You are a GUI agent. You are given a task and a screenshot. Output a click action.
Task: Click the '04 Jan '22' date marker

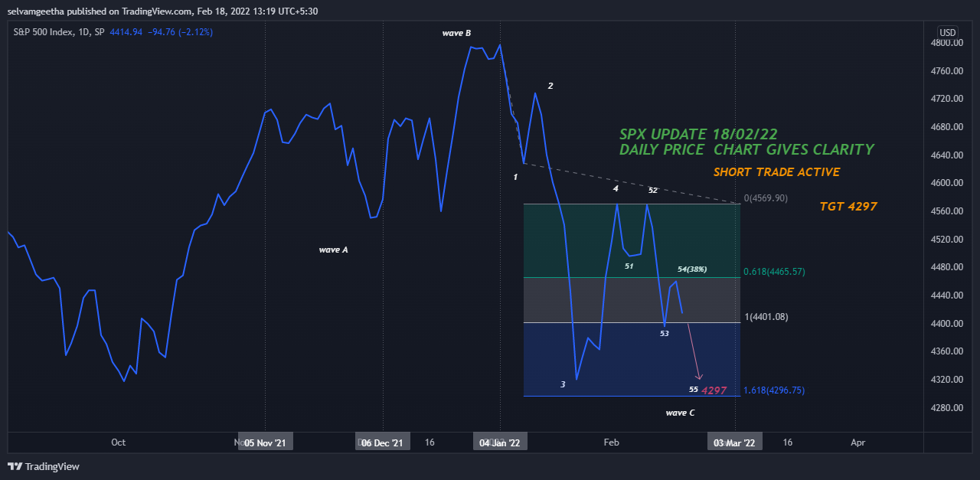pyautogui.click(x=500, y=442)
